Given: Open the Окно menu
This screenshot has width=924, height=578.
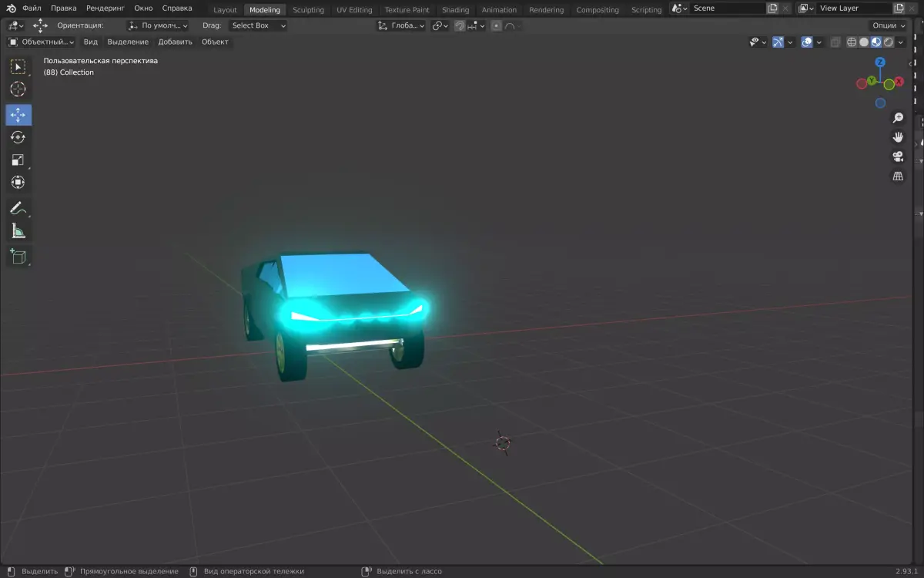Looking at the screenshot, I should point(143,8).
